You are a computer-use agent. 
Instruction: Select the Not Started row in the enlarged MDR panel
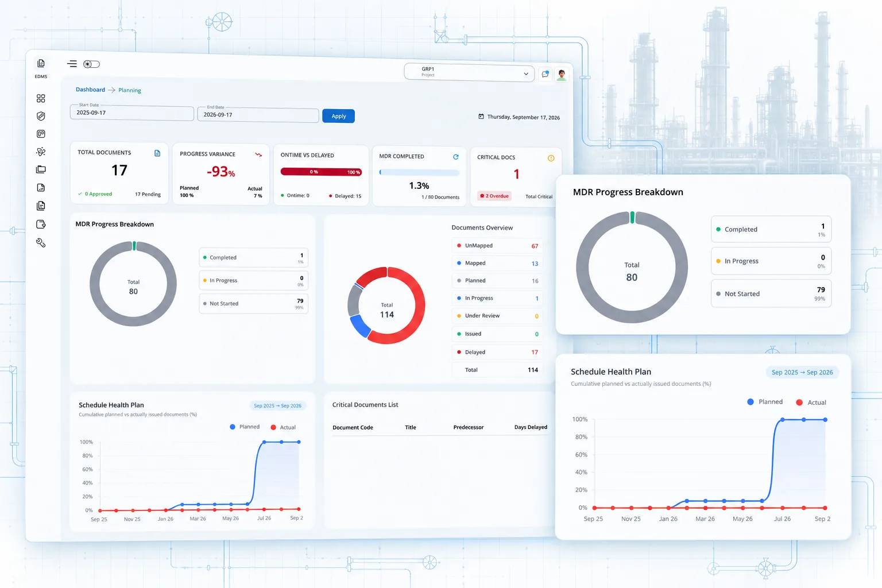tap(771, 293)
